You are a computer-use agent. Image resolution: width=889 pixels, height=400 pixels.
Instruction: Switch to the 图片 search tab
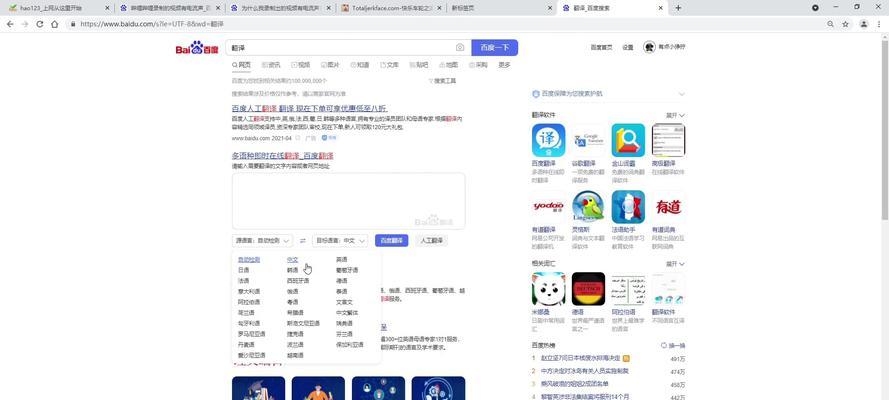coord(330,65)
